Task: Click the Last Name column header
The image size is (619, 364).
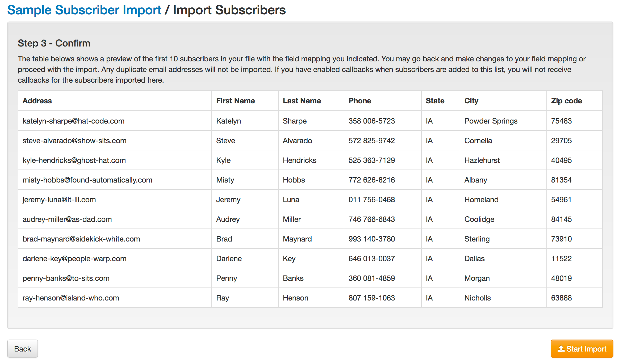Action: tap(302, 101)
